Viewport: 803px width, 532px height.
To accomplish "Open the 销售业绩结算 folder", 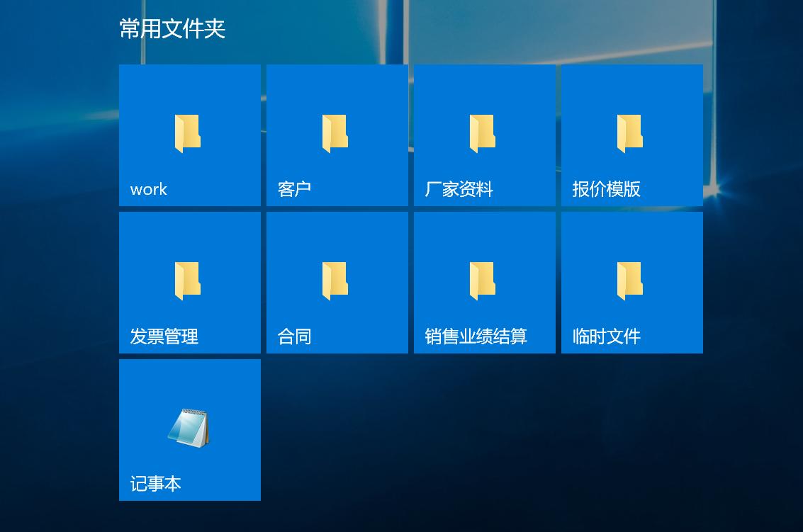I will [484, 282].
